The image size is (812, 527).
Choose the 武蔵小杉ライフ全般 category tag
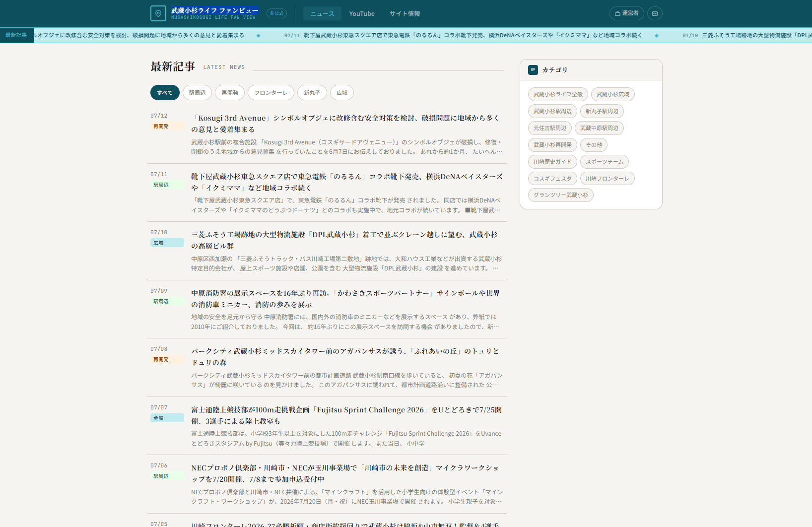(558, 94)
